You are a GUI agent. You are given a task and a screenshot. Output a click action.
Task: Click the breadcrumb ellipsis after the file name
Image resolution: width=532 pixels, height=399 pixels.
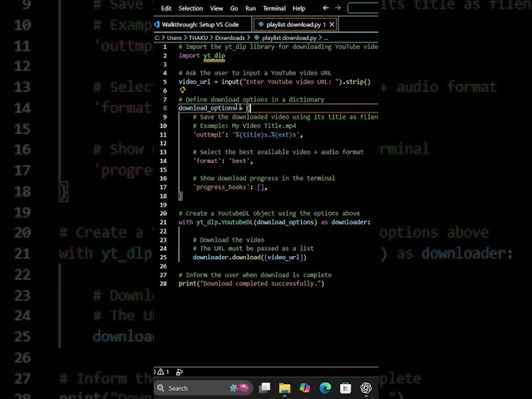pos(326,38)
